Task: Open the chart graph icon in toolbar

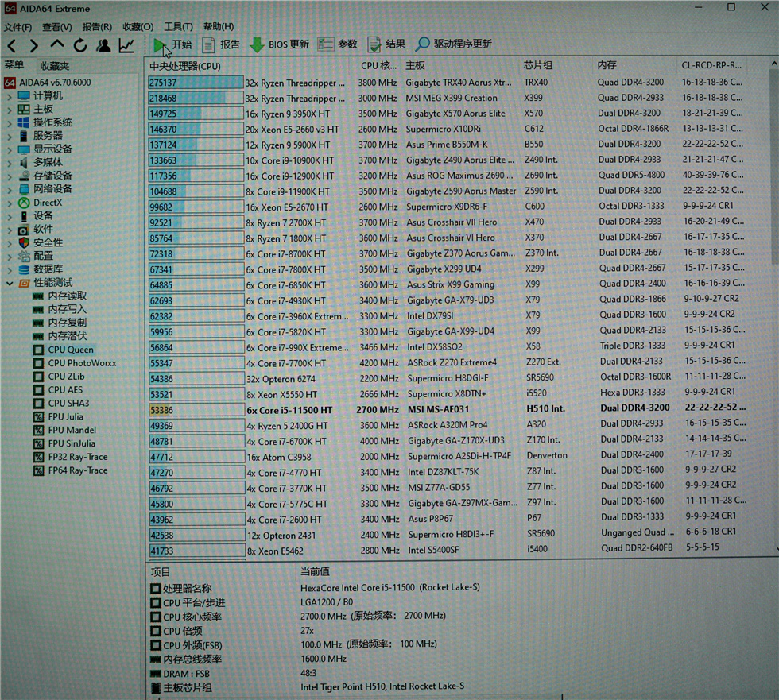Action: pyautogui.click(x=126, y=45)
